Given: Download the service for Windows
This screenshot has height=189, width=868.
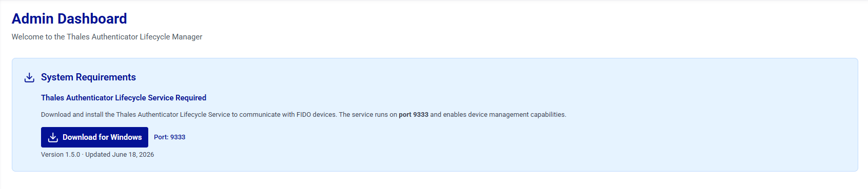Looking at the screenshot, I should [x=94, y=137].
